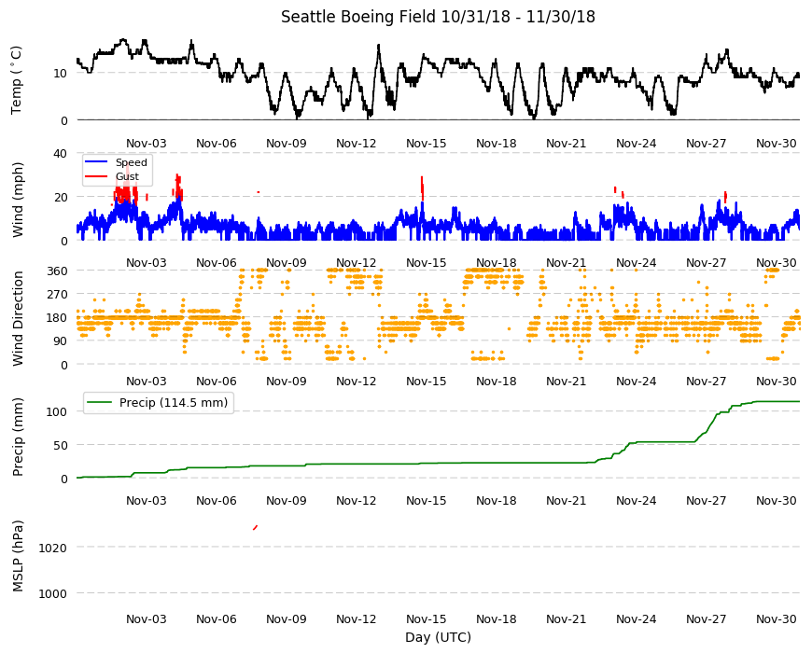This screenshot has height=653, width=812.
Task: Click the red MSLP data mark
Action: point(256,527)
